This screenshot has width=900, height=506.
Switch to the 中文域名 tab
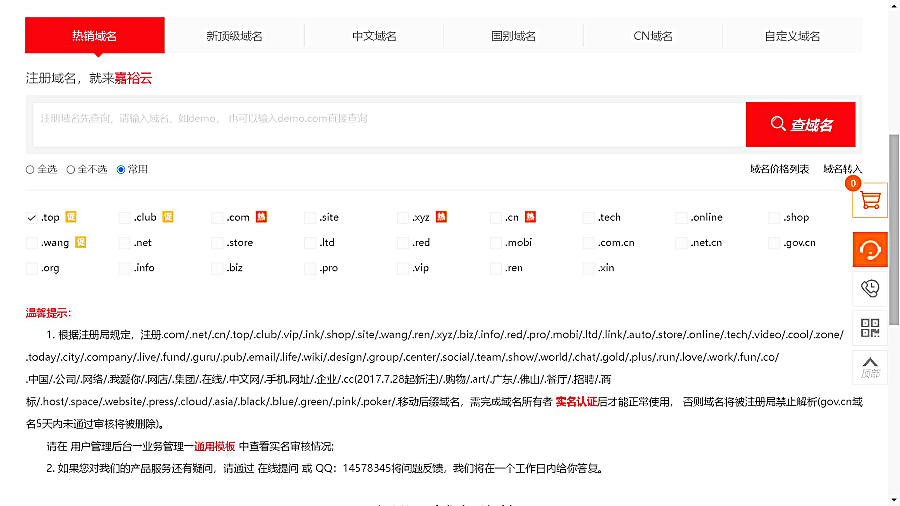tap(374, 36)
